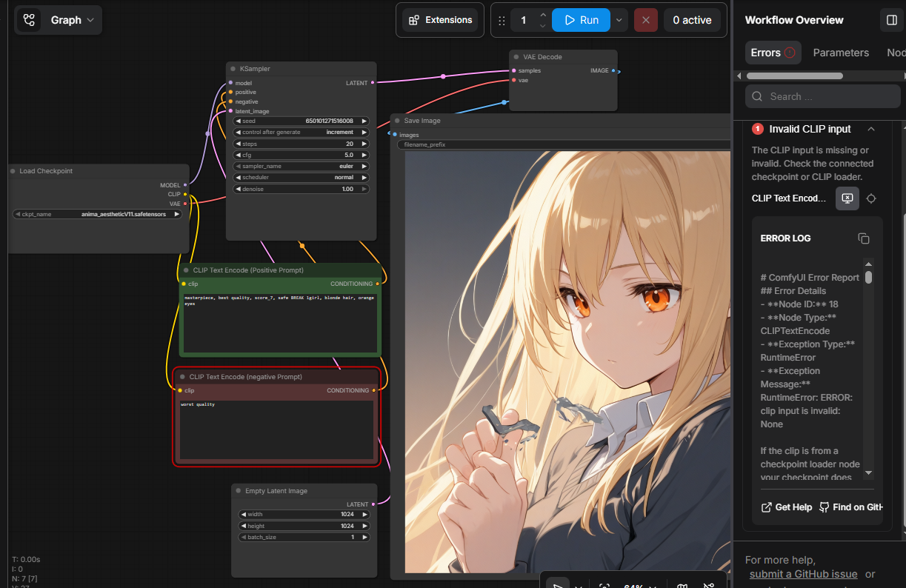
Task: Click the Load Checkpoint CLIP output port
Action: tap(185, 194)
